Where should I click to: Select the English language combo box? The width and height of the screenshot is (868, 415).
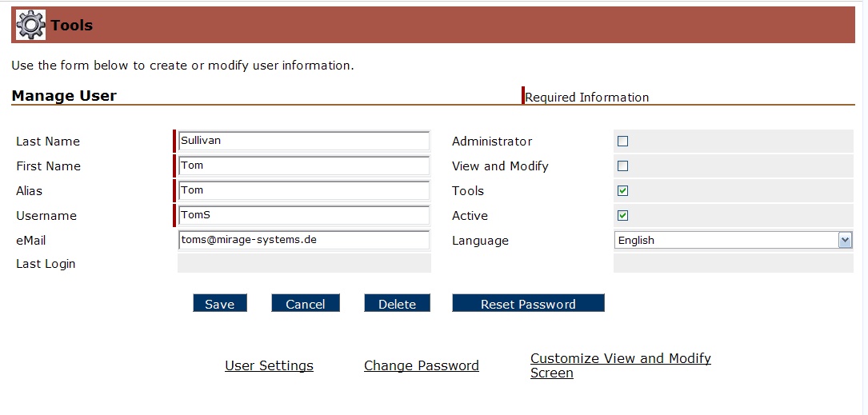coord(726,241)
